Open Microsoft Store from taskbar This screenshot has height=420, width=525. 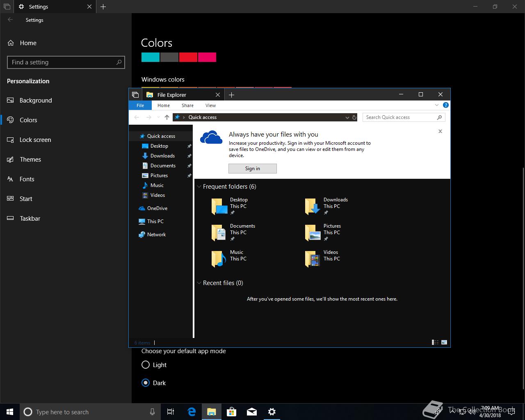tap(232, 412)
